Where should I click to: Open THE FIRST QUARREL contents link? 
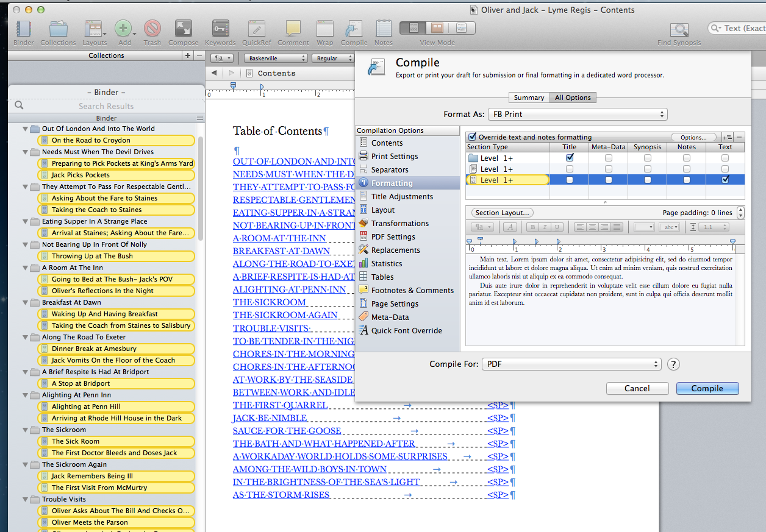[280, 405]
